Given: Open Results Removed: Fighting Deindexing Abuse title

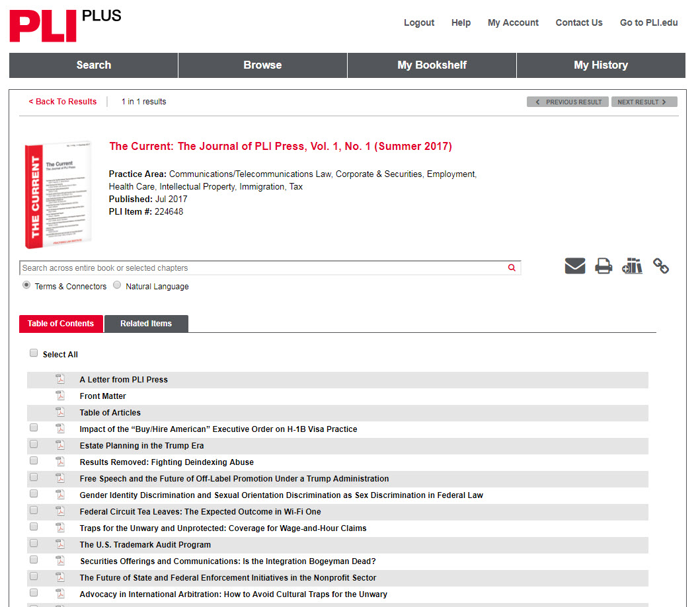Looking at the screenshot, I should [167, 462].
